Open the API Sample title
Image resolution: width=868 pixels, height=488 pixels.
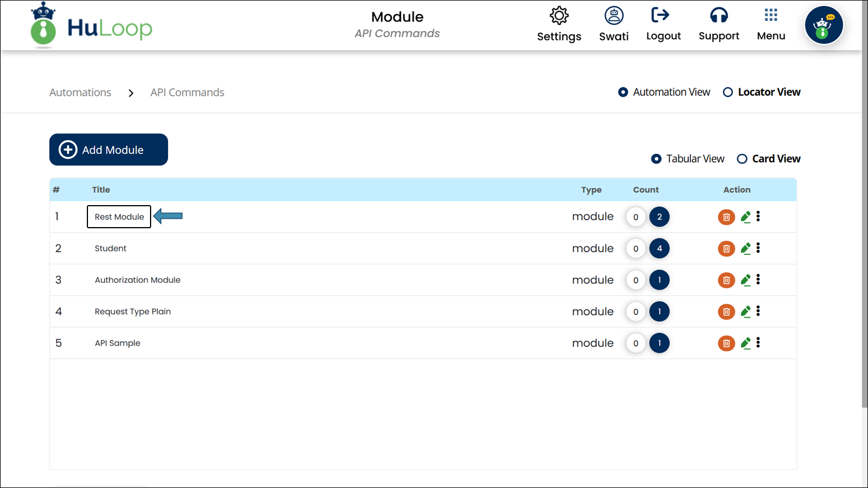tap(117, 343)
